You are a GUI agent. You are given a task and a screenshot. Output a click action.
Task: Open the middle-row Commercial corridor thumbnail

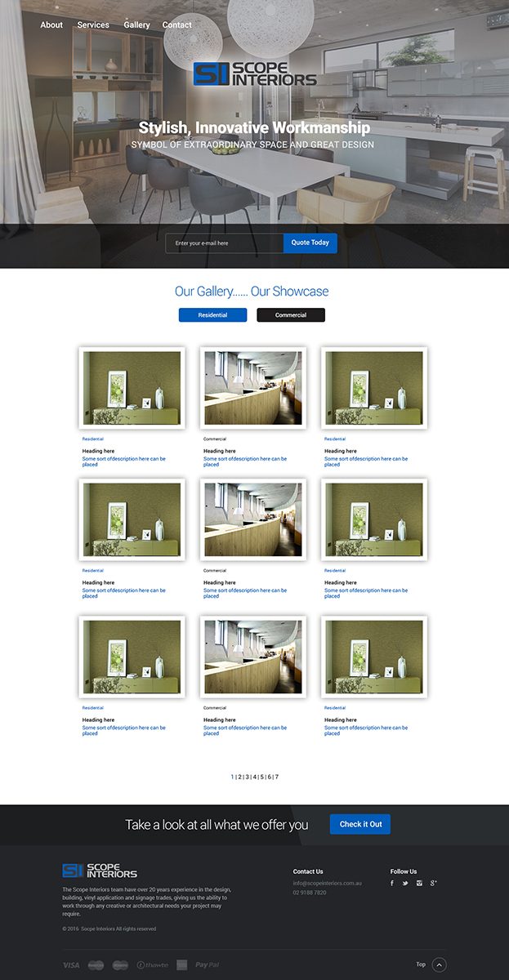coord(253,519)
